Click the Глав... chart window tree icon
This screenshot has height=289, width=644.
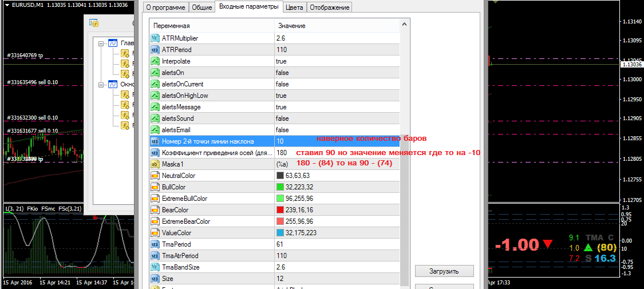113,43
